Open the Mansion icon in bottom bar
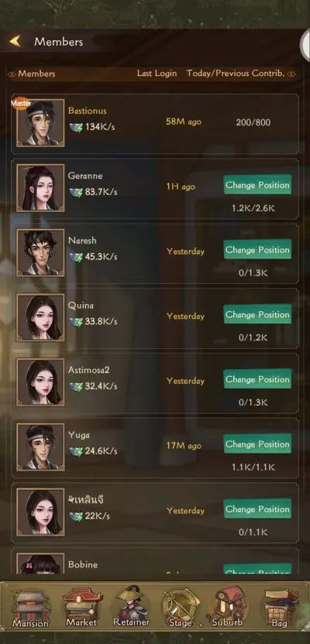 tap(30, 608)
